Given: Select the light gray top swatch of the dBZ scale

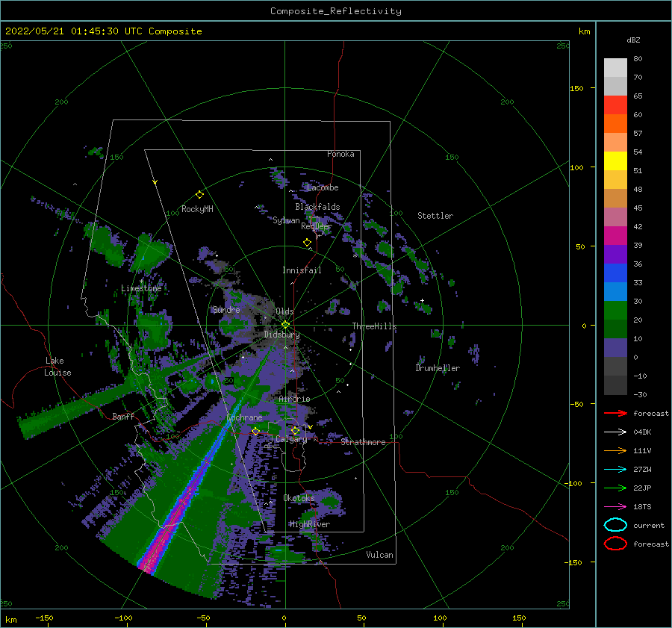Looking at the screenshot, I should point(615,68).
